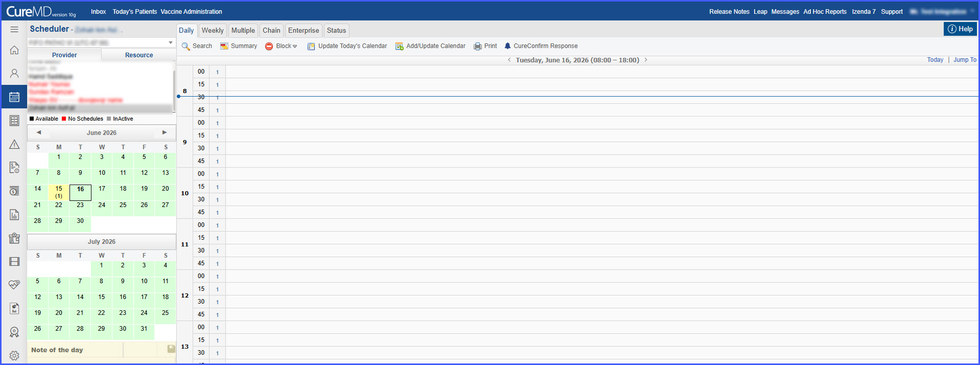The width and height of the screenshot is (980, 365).
Task: Open the Settings gear sidebar icon
Action: 14,356
